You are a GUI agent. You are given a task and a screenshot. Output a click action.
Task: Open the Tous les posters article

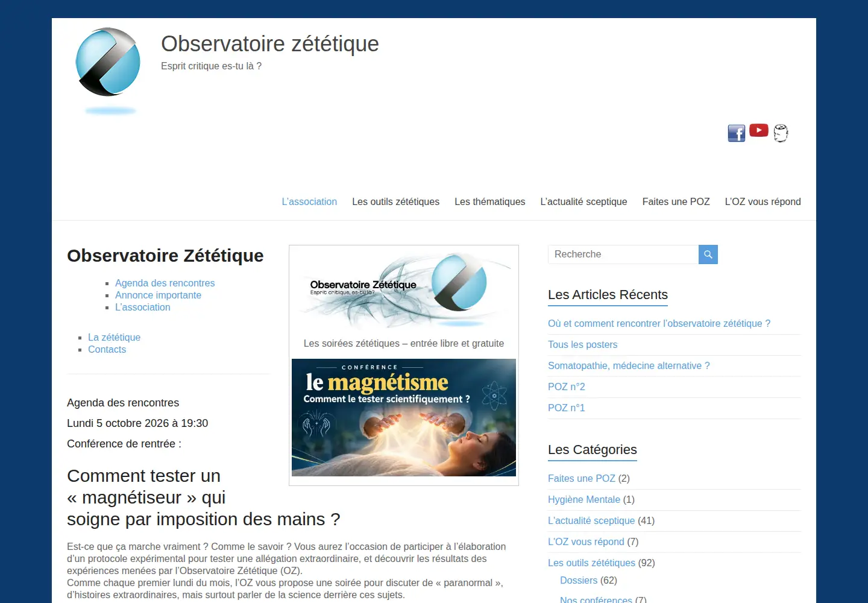(582, 345)
